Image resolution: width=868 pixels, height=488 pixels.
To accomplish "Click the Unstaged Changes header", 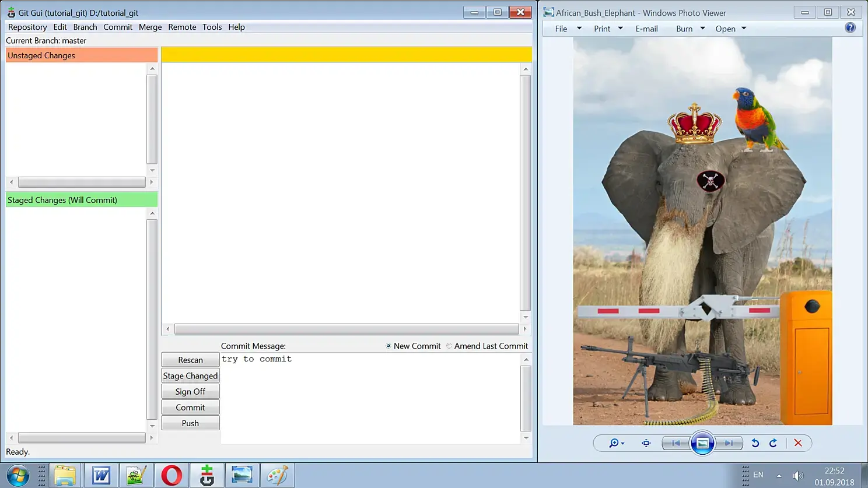I will (82, 55).
